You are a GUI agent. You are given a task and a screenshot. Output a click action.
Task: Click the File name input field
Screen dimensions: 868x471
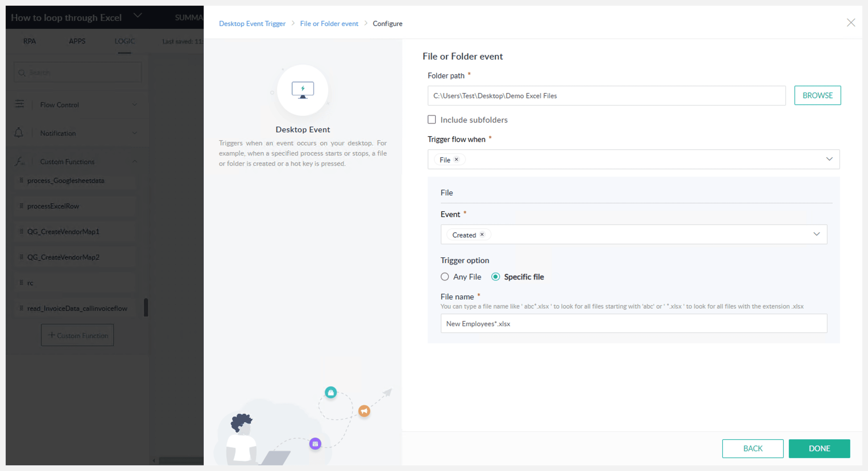click(633, 323)
